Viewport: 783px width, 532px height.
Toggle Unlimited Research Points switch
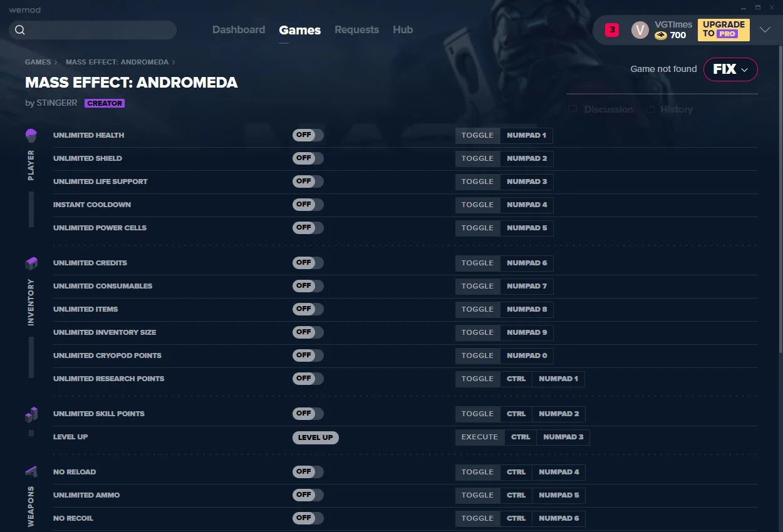pyautogui.click(x=308, y=379)
